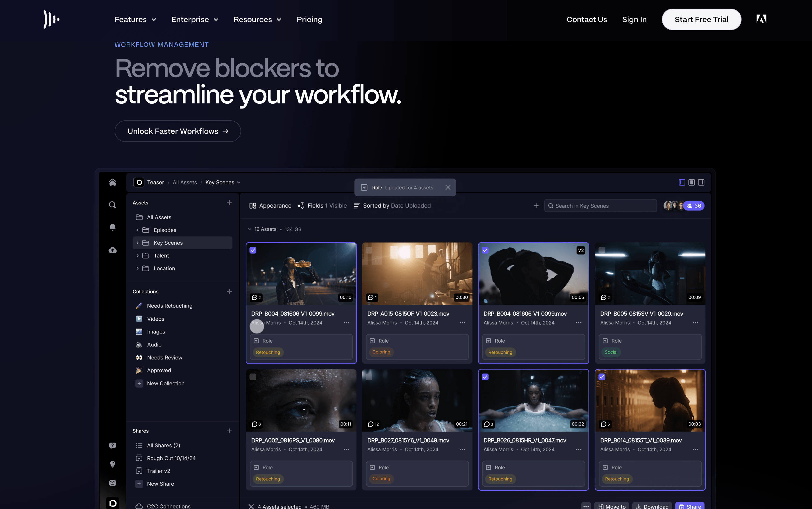Click the sidebar search magnifier icon
Image resolution: width=812 pixels, height=509 pixels.
pyautogui.click(x=113, y=205)
